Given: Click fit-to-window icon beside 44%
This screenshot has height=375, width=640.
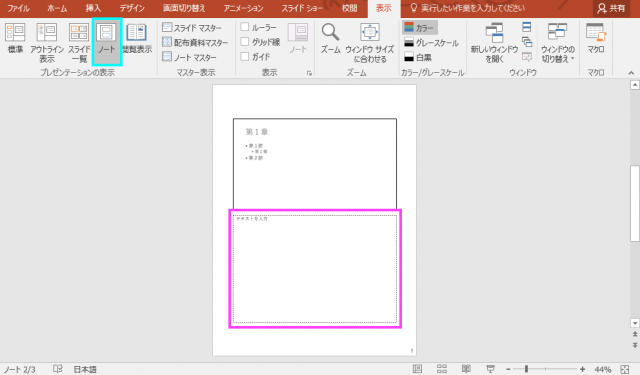Looking at the screenshot, I should (x=624, y=369).
